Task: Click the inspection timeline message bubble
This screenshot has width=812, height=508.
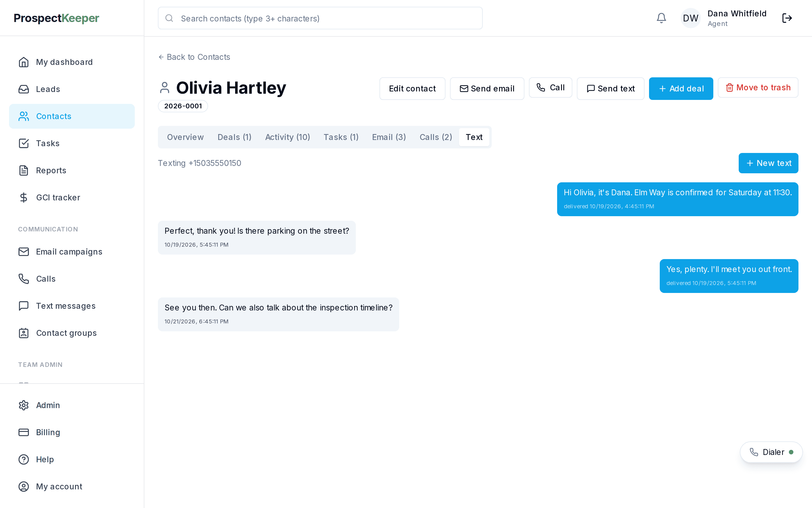Action: coord(279,314)
